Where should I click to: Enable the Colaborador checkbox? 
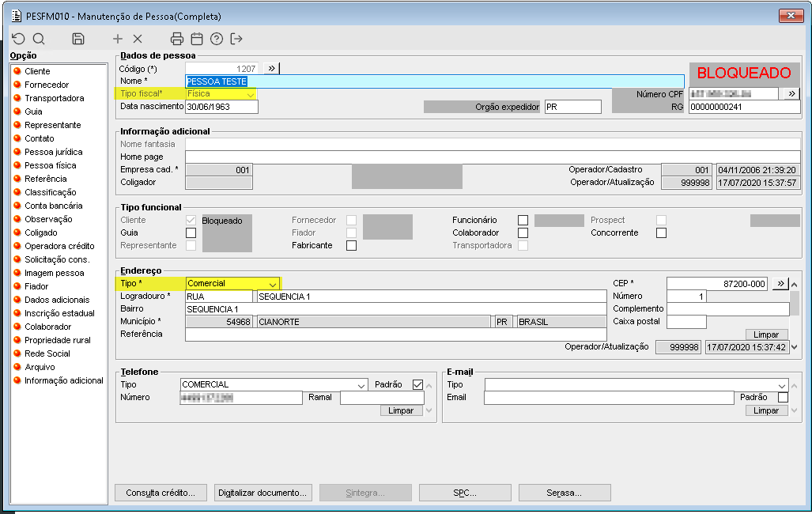(523, 232)
